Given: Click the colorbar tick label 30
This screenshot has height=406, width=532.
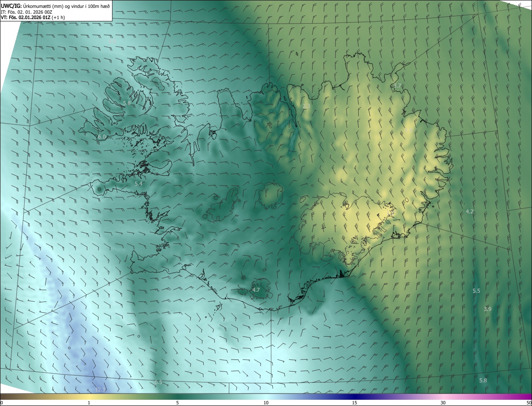Looking at the screenshot, I should pos(443,403).
